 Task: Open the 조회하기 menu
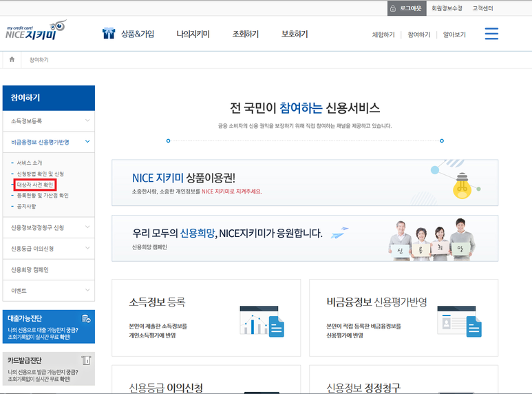pyautogui.click(x=246, y=34)
